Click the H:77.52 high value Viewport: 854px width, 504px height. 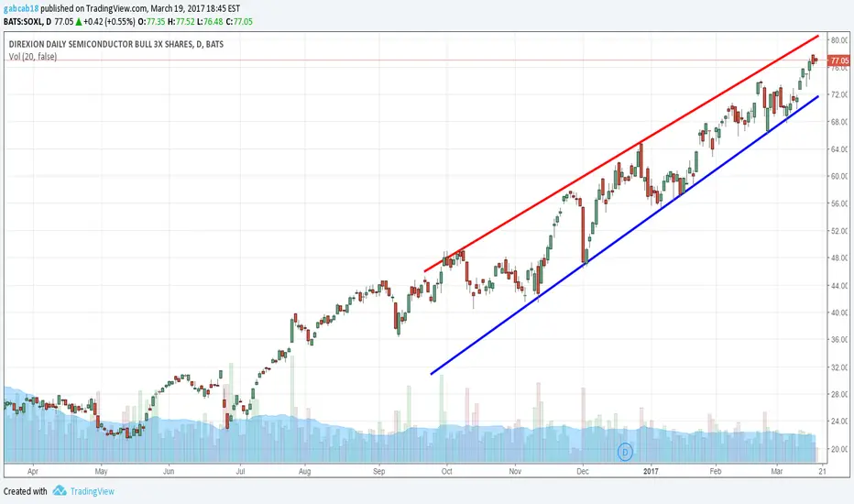point(181,22)
